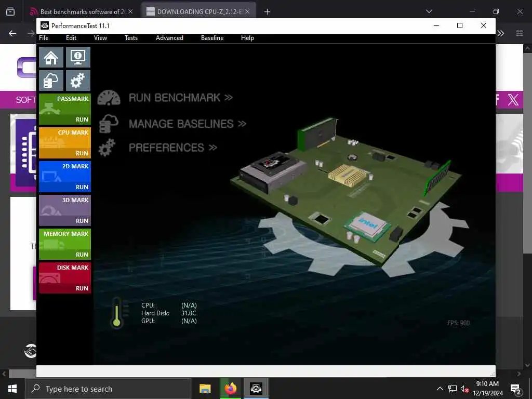Expand browser toolbar overflow chevron
This screenshot has height=399, width=532.
coord(500,33)
